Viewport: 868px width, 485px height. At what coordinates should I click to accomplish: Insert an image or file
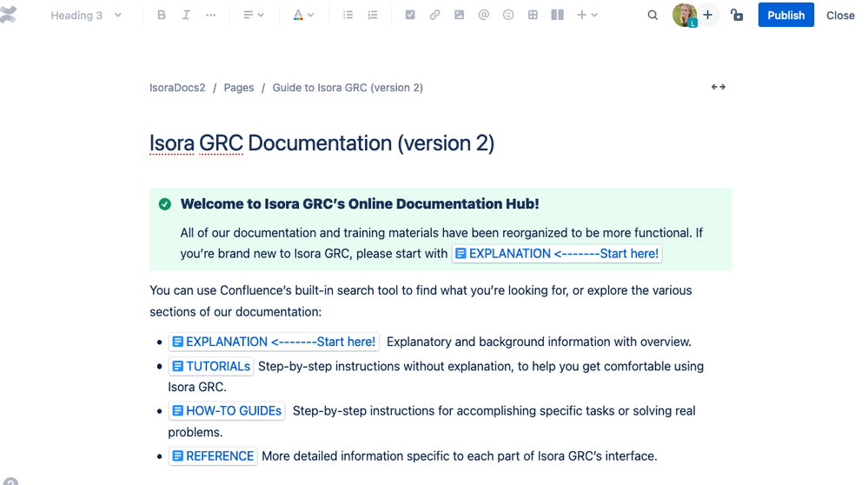(x=459, y=15)
